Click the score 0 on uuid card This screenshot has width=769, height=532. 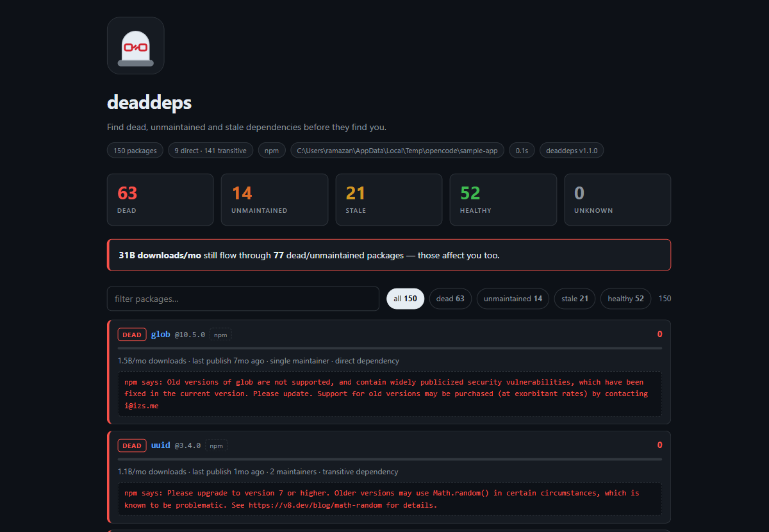[659, 445]
